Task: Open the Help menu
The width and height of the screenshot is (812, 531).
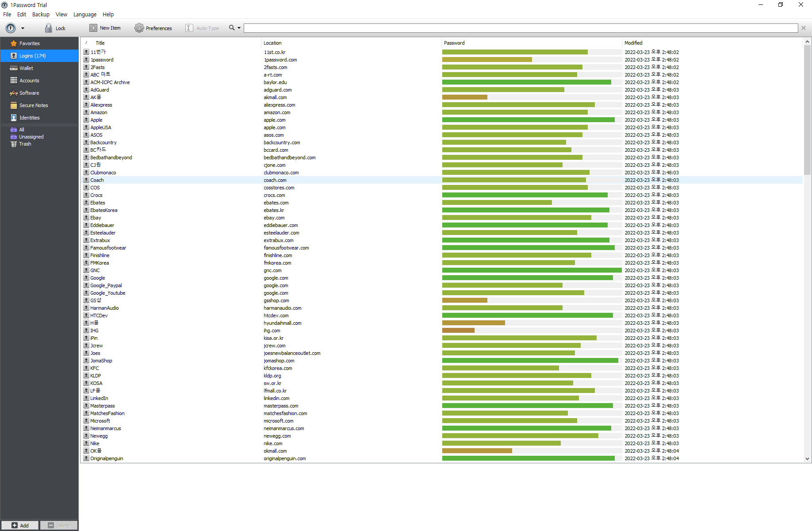Action: click(x=108, y=14)
